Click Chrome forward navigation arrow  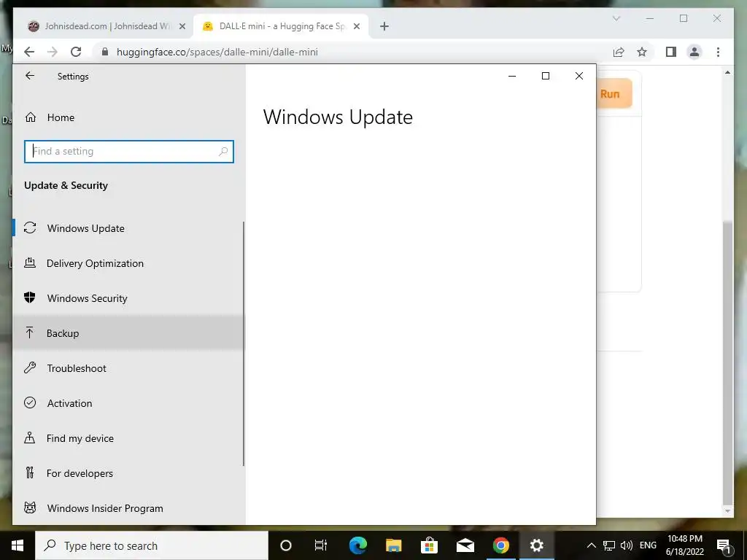pos(53,52)
